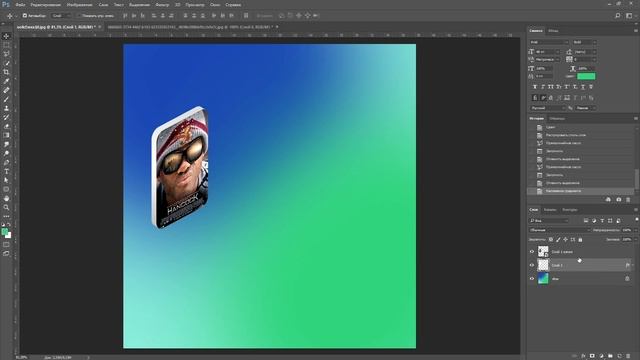Image resolution: width=640 pixels, height=360 pixels.
Task: Open font family dropdown Arial
Action: pyautogui.click(x=549, y=42)
